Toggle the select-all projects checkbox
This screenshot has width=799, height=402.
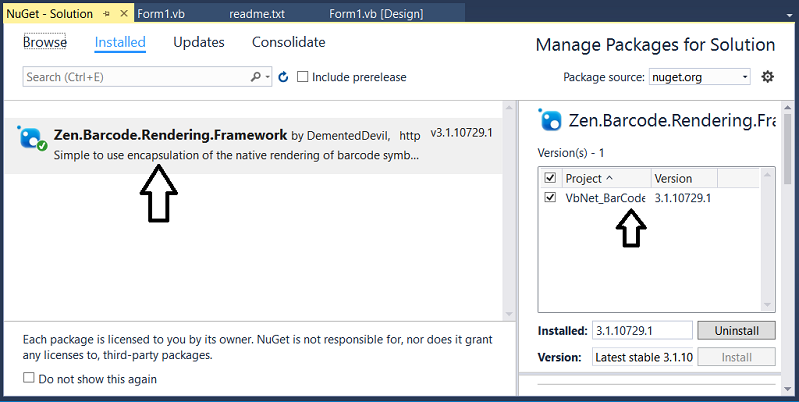(x=550, y=178)
